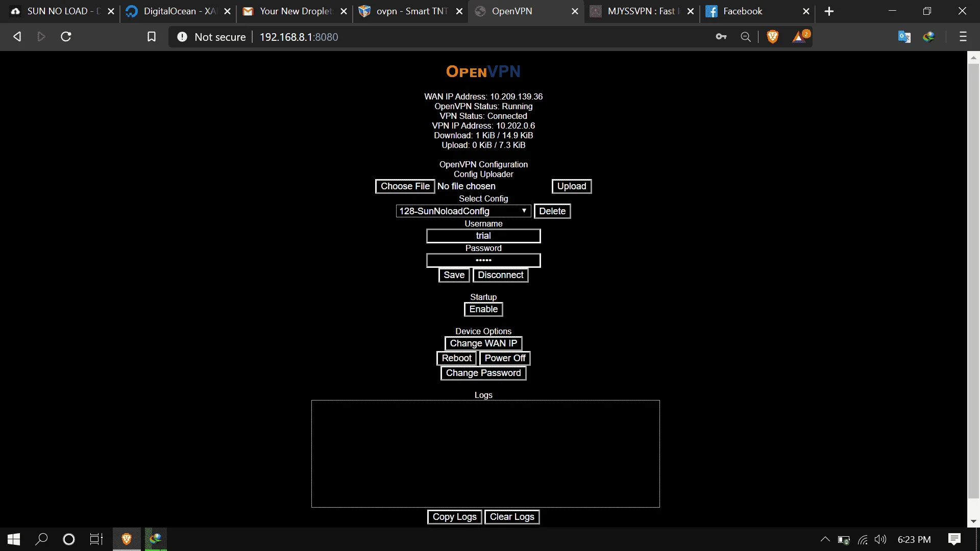Screen dimensions: 980x551
Task: Click the VPN Status: Connected text
Action: coord(483,116)
